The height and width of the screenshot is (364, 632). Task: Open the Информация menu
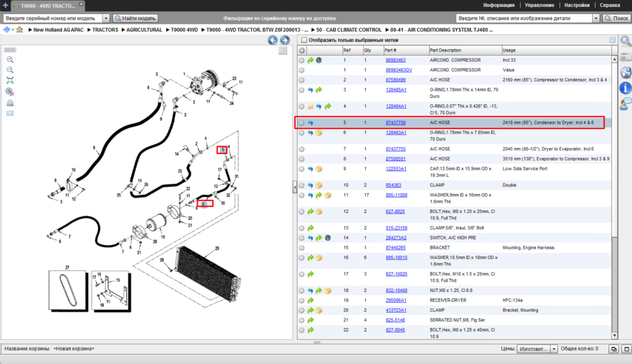pos(499,5)
